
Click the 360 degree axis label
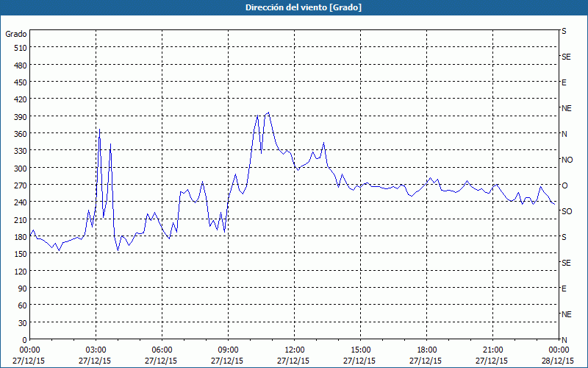point(21,134)
